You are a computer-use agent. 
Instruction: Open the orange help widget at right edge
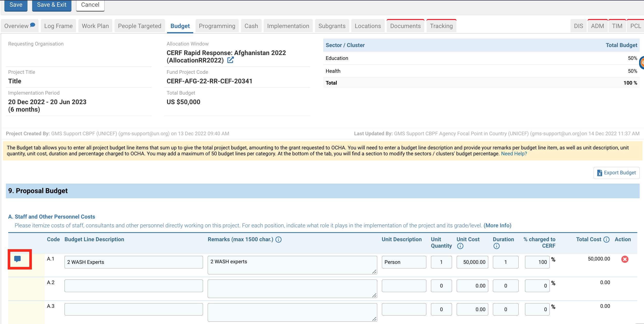642,62
